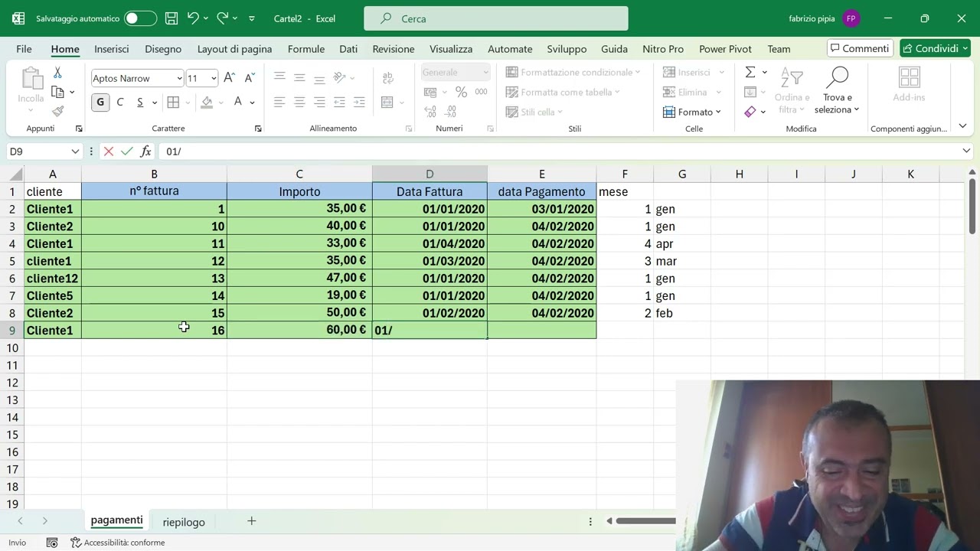Screen dimensions: 980x551
Task: Cancel the formula entry with X
Action: tap(109, 152)
